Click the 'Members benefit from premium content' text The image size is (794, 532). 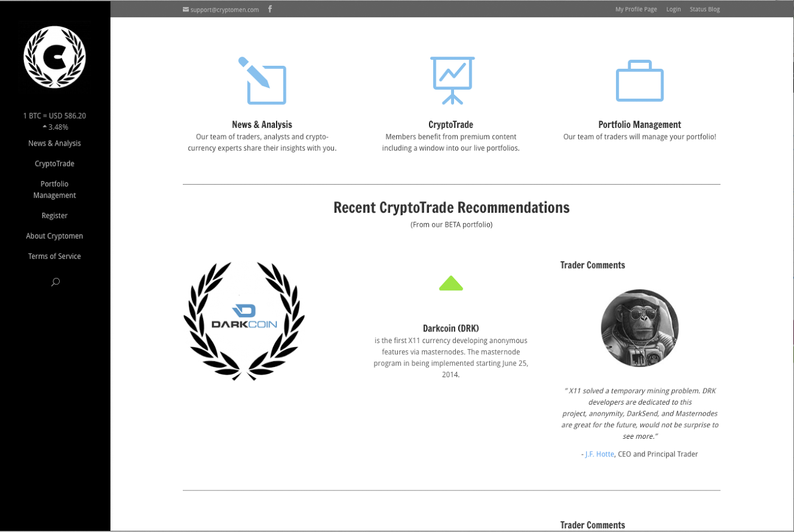tap(451, 143)
